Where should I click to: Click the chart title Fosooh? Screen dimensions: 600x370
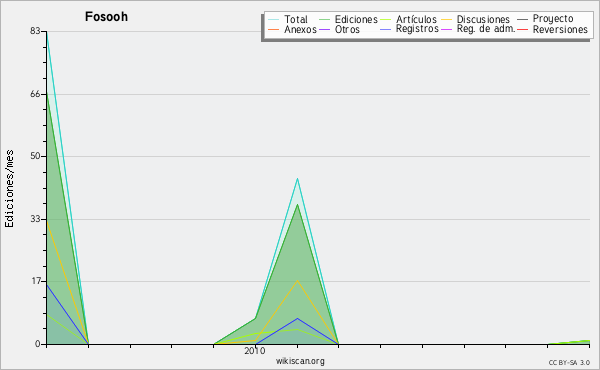pyautogui.click(x=106, y=17)
